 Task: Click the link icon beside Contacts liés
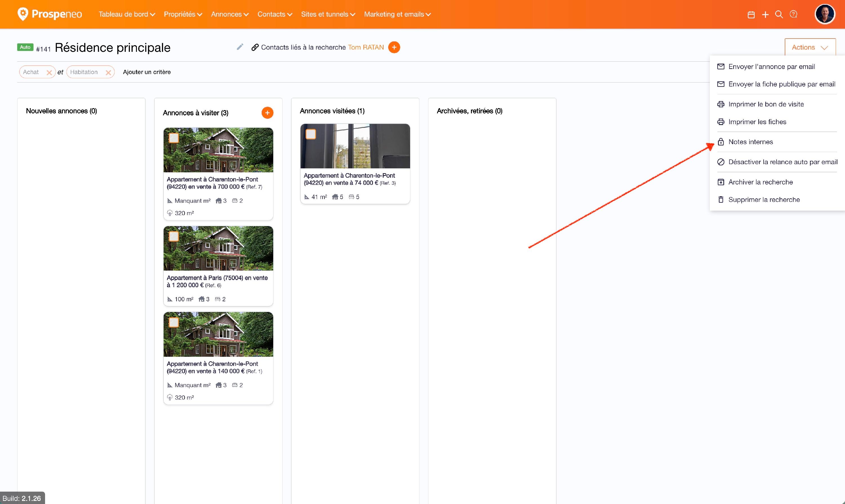pyautogui.click(x=255, y=47)
